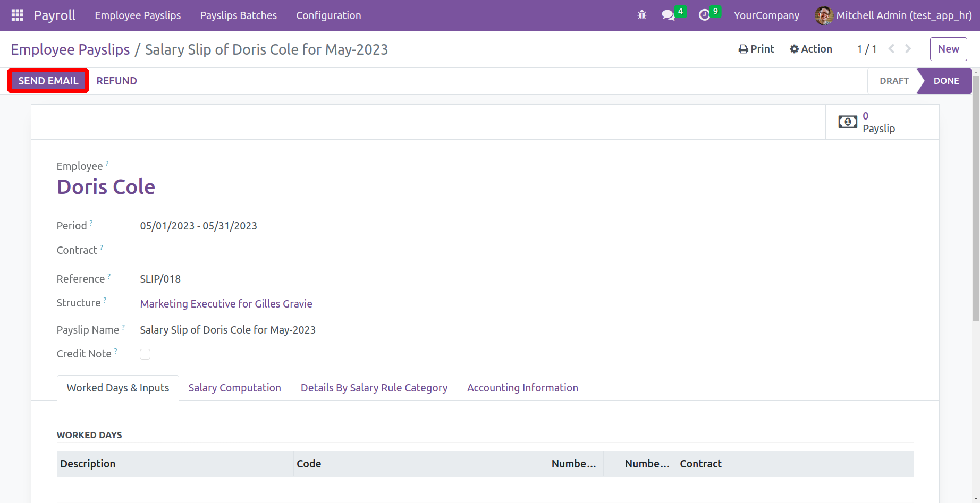Click the Action gear icon

pyautogui.click(x=794, y=49)
